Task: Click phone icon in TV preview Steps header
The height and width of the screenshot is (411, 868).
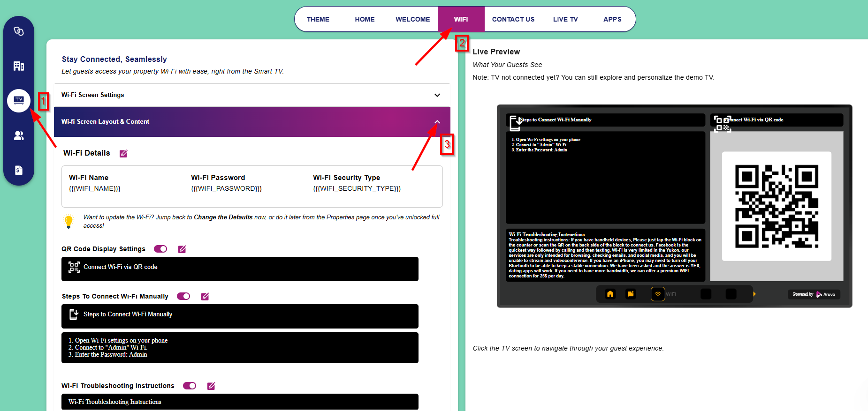Action: coord(516,123)
